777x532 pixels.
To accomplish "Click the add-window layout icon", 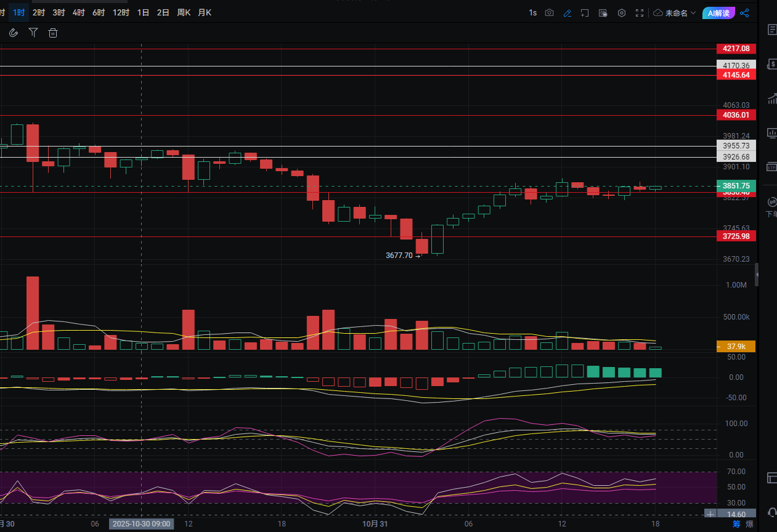I will tap(585, 13).
